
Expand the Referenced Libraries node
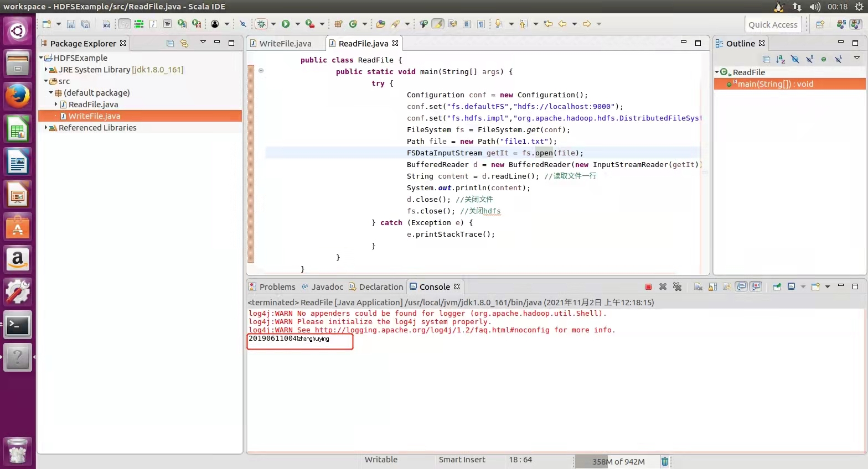(x=45, y=128)
